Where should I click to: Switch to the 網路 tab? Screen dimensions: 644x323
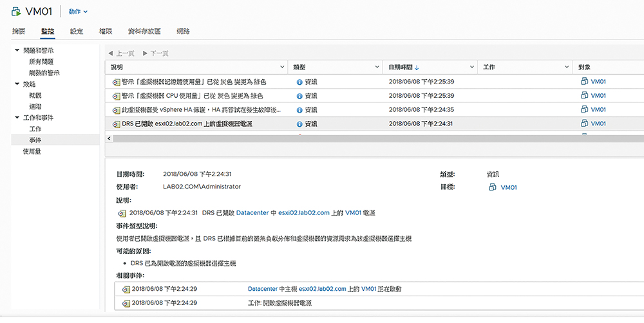[x=183, y=31]
